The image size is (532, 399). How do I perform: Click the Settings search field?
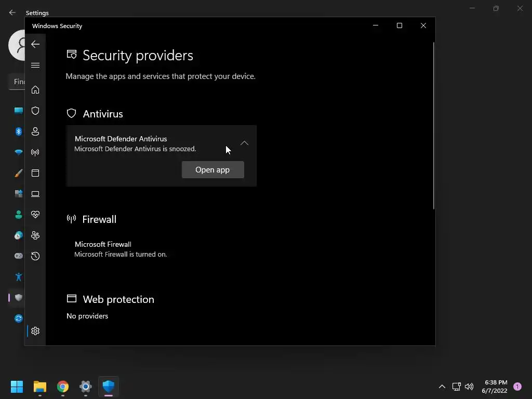click(x=16, y=82)
